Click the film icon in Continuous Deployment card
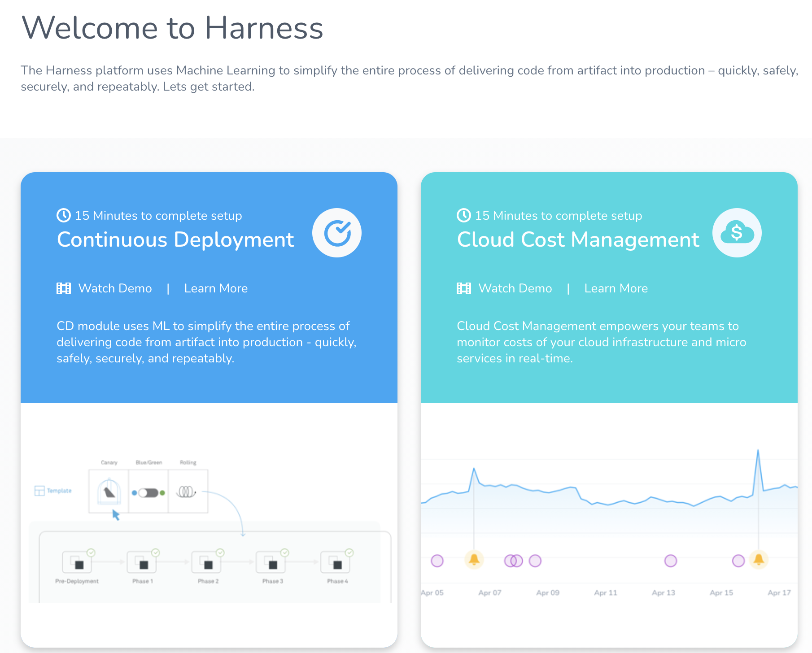This screenshot has width=812, height=653. click(x=64, y=288)
